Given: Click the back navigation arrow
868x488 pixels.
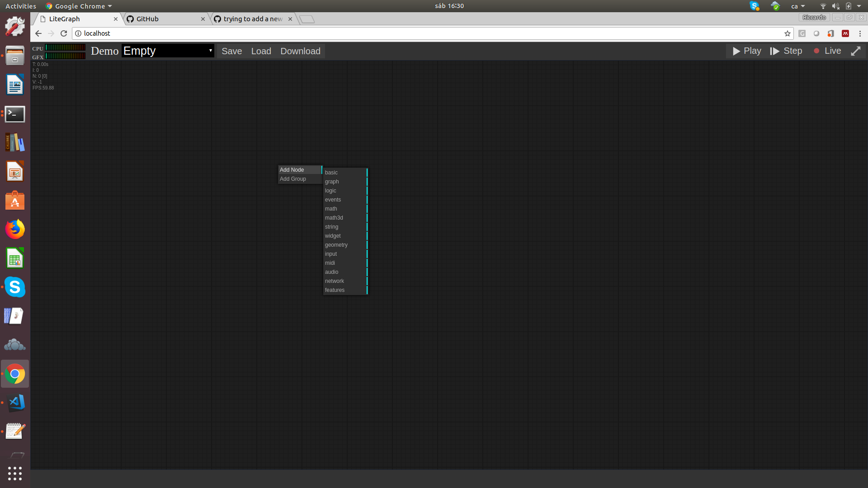Looking at the screenshot, I should pyautogui.click(x=38, y=33).
